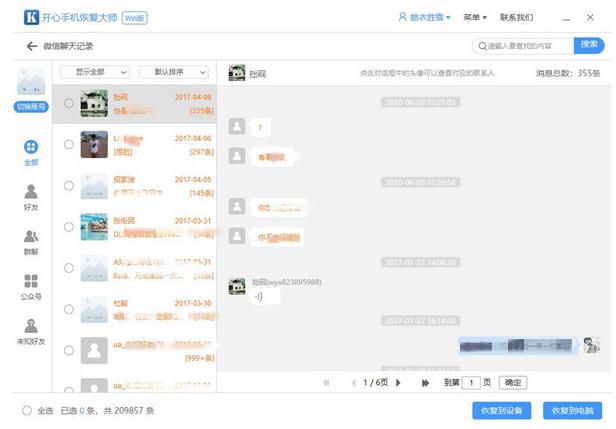Image resolution: width=616 pixels, height=429 pixels.
Task: Click the back arrow next to 微信聊天记录
Action: pyautogui.click(x=32, y=46)
